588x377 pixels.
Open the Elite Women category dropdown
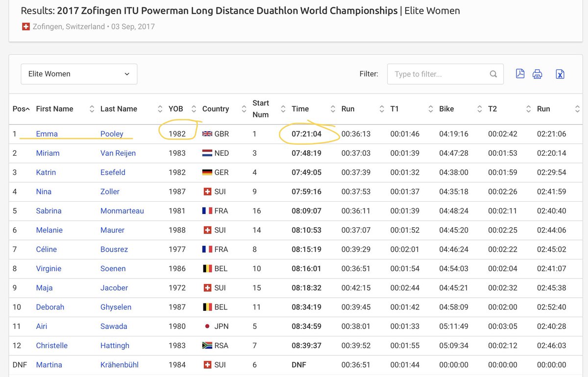[79, 74]
